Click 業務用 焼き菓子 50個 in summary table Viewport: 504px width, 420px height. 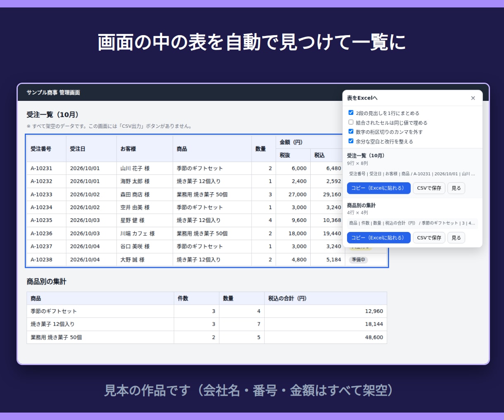point(56,337)
